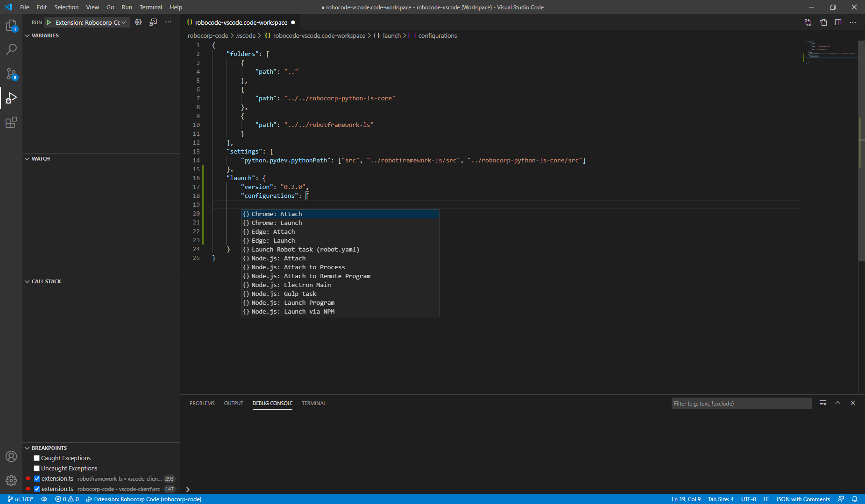Collapse the VARIABLES section
Image resolution: width=865 pixels, height=504 pixels.
pyautogui.click(x=27, y=35)
